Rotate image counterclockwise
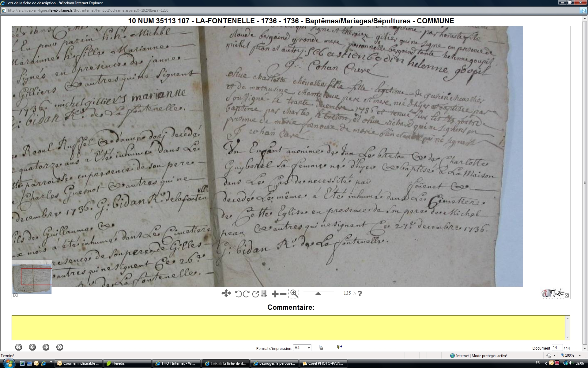The height and width of the screenshot is (368, 588). 238,294
